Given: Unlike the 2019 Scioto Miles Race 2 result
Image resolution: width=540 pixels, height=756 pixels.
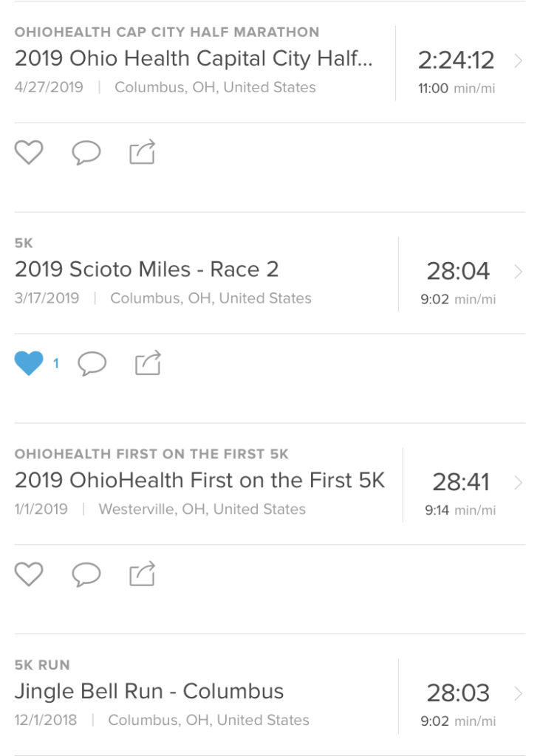Looking at the screenshot, I should [29, 363].
